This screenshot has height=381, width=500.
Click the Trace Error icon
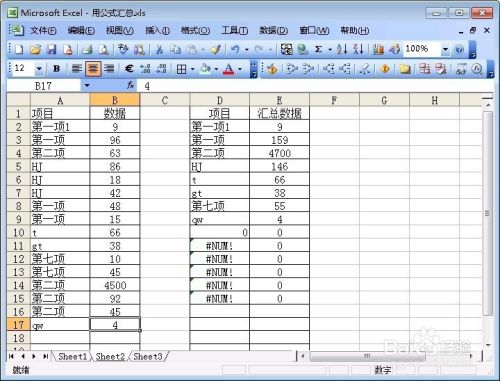pyautogui.click(x=385, y=69)
